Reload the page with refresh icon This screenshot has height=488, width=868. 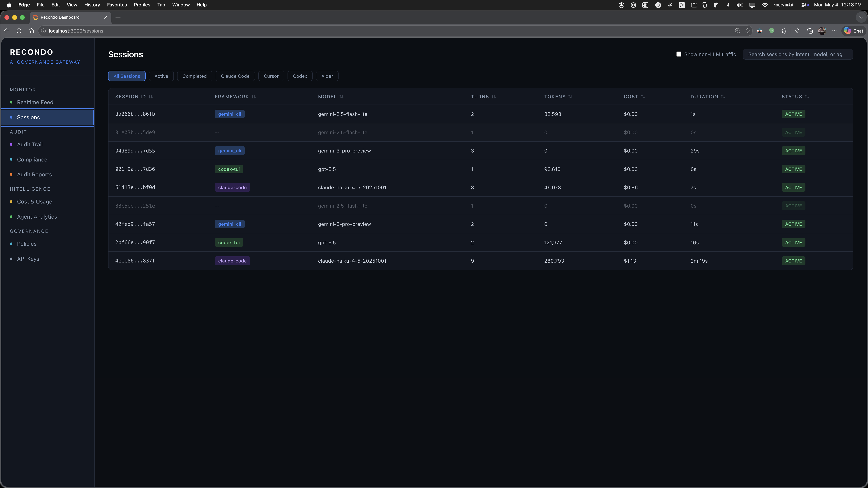pyautogui.click(x=19, y=31)
